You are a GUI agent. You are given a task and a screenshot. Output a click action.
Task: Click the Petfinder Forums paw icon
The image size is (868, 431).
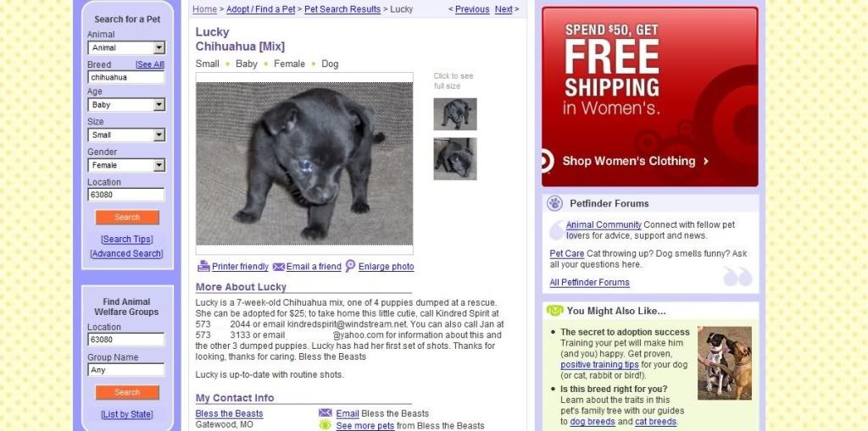[x=554, y=203]
